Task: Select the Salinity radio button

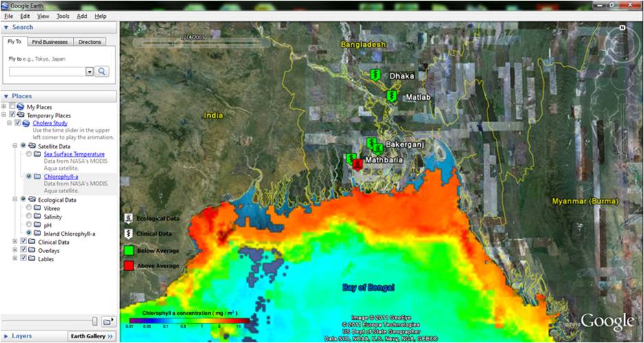Action: pyautogui.click(x=29, y=216)
